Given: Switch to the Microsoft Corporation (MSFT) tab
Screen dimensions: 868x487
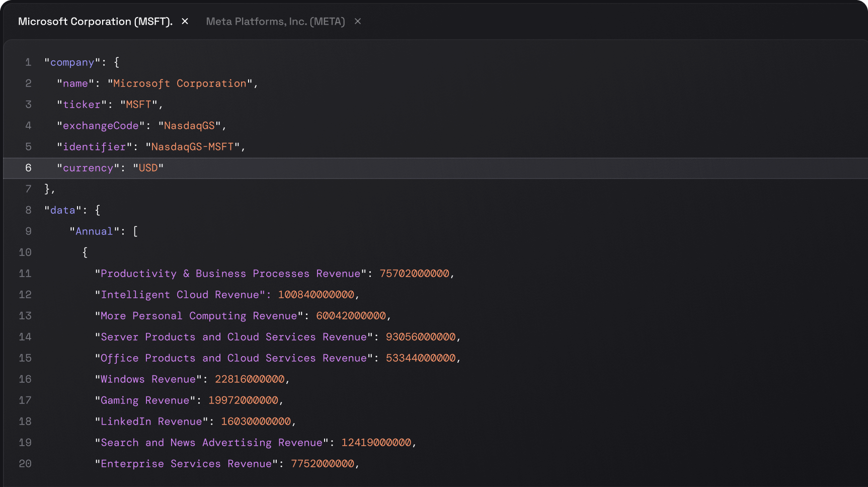Looking at the screenshot, I should coord(95,22).
